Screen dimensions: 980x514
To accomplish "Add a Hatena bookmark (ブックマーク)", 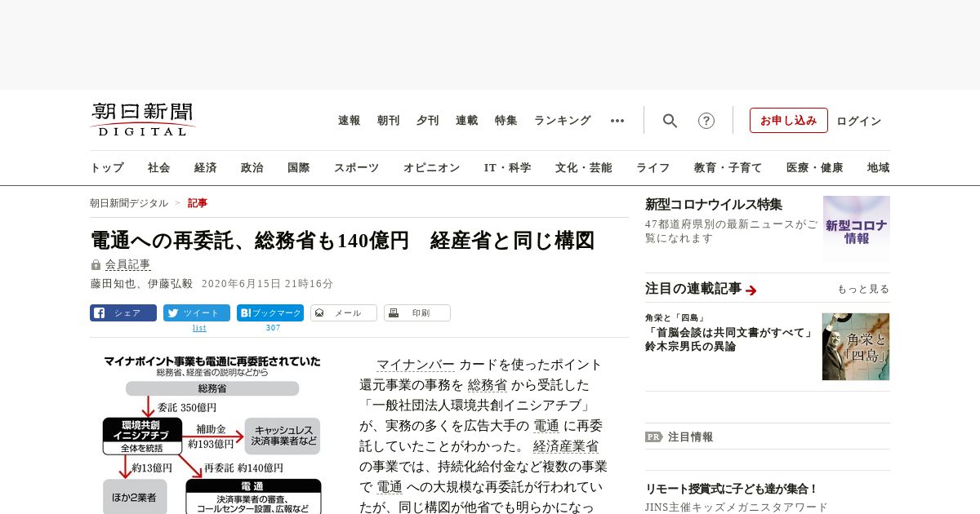I will point(270,312).
